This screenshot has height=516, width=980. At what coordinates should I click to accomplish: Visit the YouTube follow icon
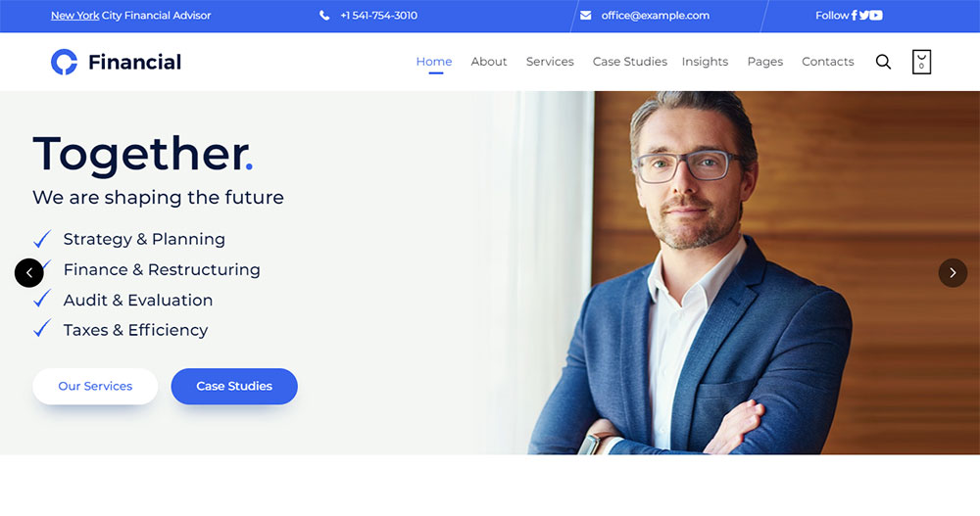click(x=876, y=16)
